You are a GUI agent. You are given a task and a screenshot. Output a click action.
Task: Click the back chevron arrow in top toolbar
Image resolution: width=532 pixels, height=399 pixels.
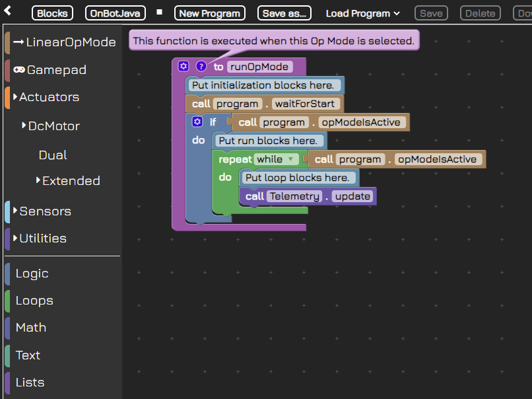click(x=8, y=12)
